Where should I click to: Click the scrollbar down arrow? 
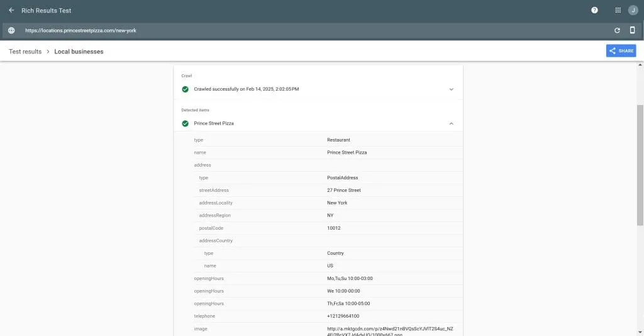click(x=640, y=332)
